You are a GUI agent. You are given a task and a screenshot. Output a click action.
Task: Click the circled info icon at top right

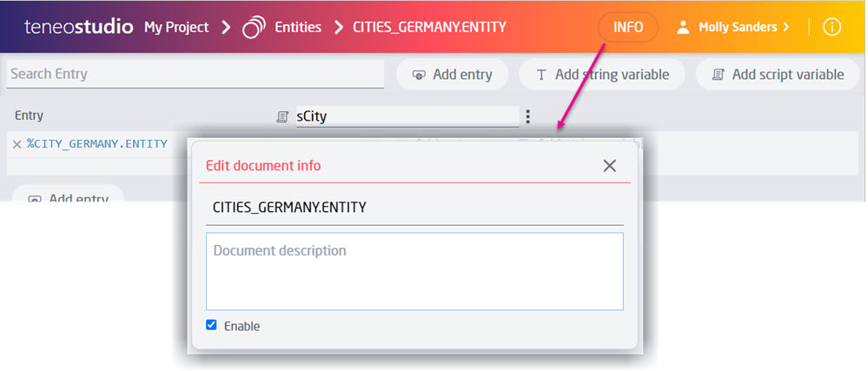[832, 27]
